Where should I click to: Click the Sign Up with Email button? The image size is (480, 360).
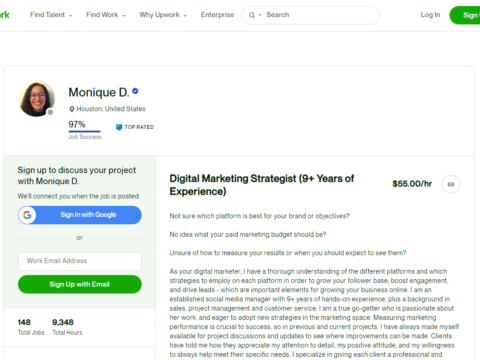pos(80,284)
